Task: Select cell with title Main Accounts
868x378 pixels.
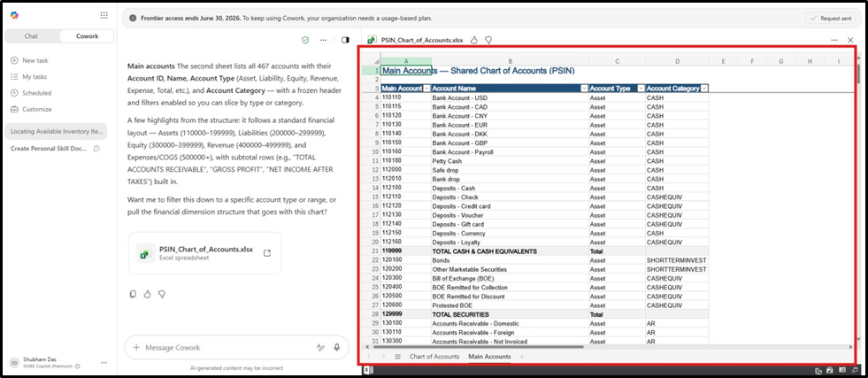Action: point(406,71)
